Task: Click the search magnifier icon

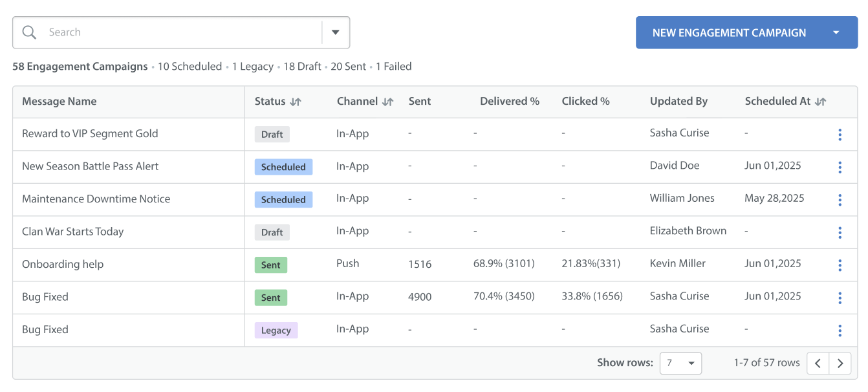Action: point(29,32)
